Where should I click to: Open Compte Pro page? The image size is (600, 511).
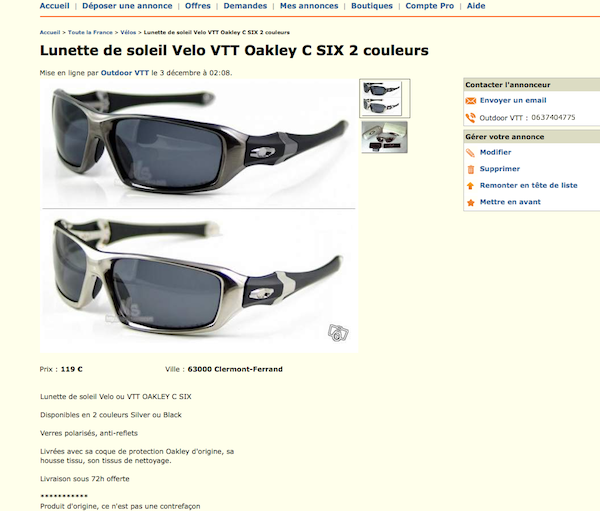click(429, 6)
